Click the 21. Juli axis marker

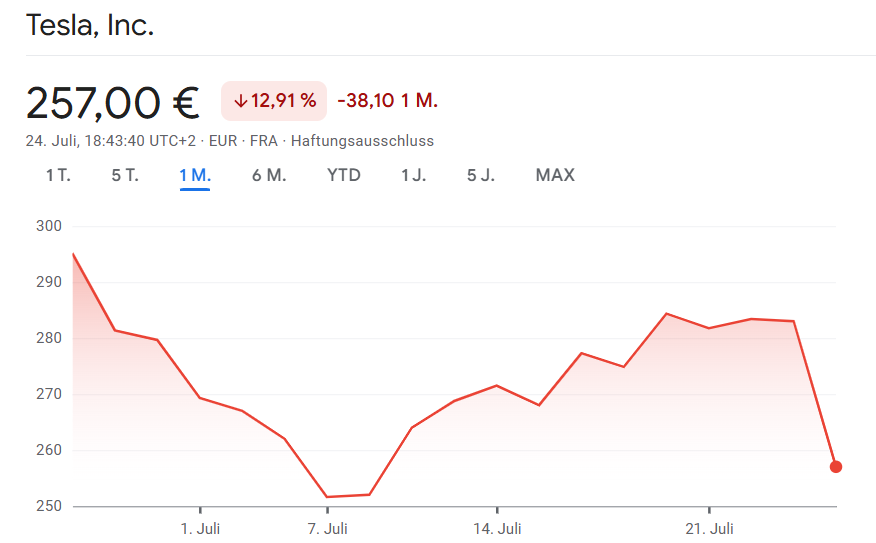[x=710, y=528]
